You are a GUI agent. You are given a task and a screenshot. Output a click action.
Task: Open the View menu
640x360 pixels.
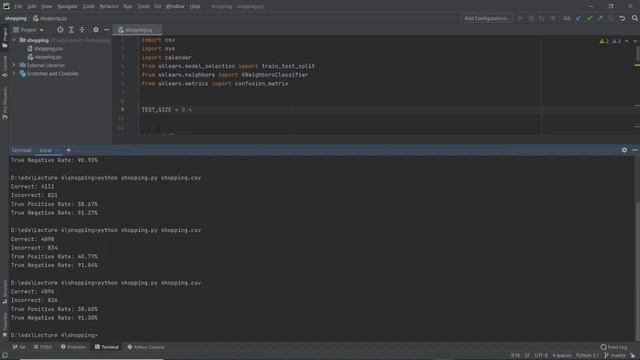tap(46, 7)
